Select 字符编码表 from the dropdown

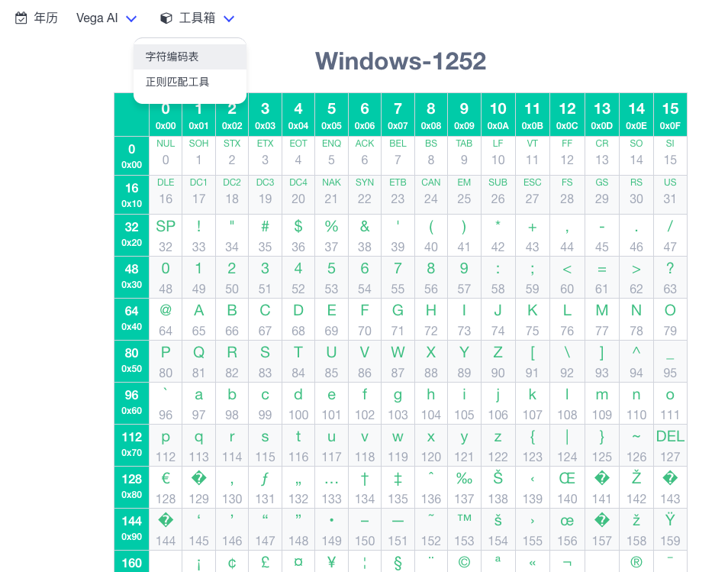[x=190, y=57]
